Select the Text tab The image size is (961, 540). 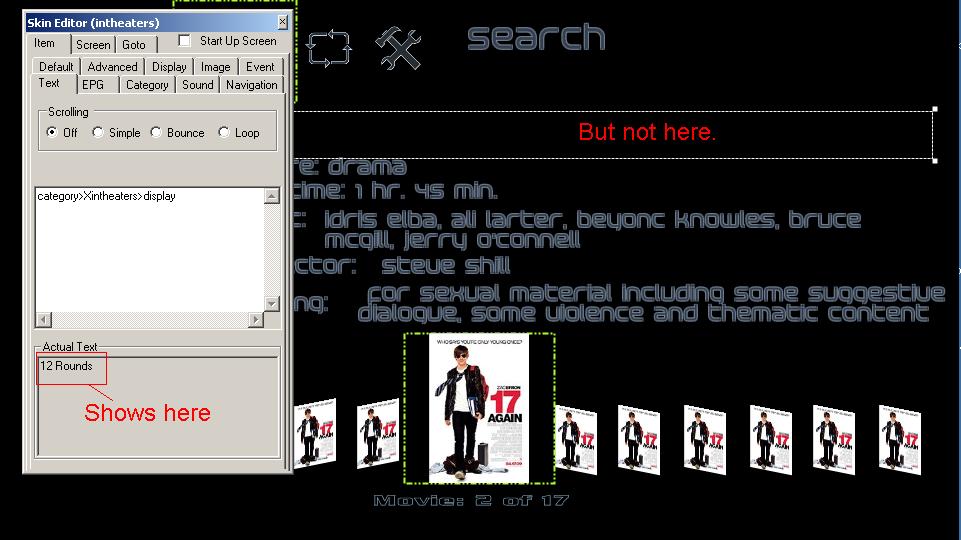pyautogui.click(x=49, y=83)
